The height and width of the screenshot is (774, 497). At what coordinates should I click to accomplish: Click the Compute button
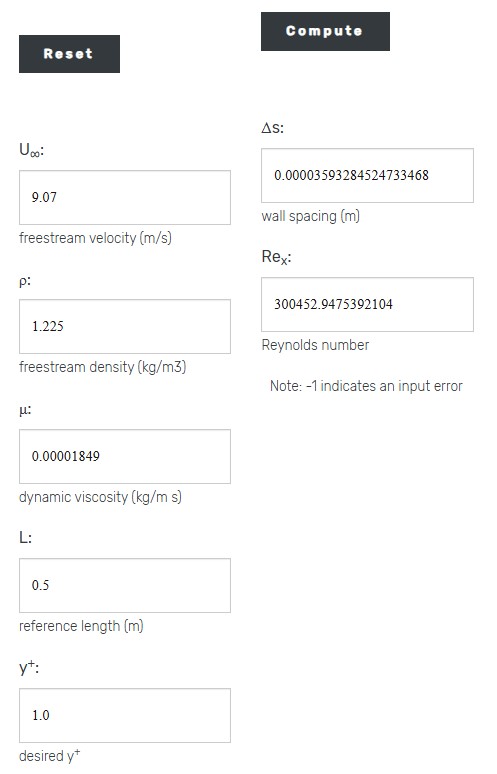point(325,31)
